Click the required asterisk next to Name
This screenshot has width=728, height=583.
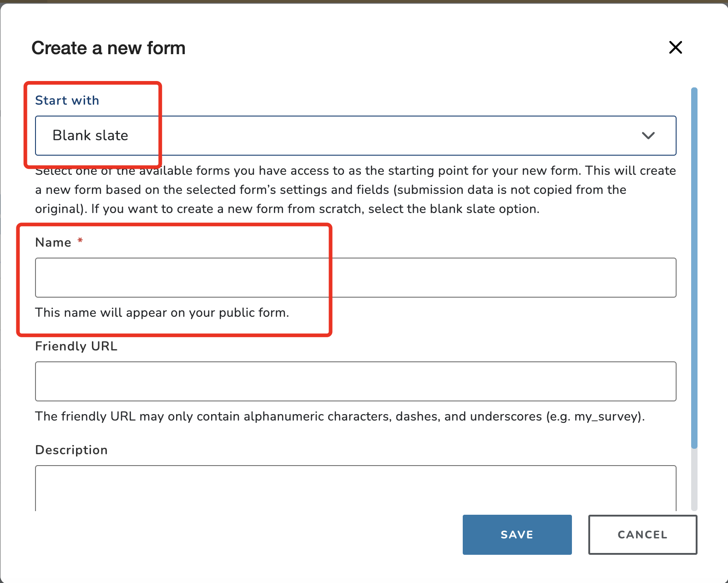pyautogui.click(x=81, y=242)
